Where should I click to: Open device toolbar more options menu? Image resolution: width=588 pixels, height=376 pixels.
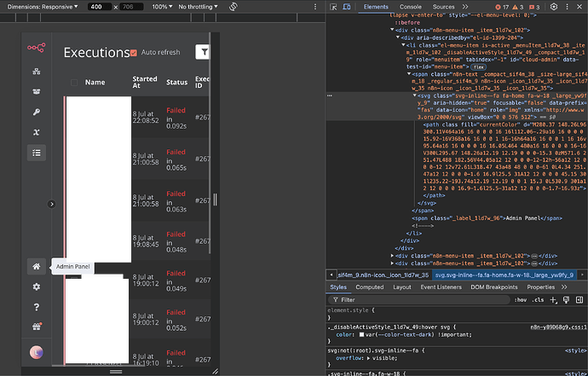[315, 7]
